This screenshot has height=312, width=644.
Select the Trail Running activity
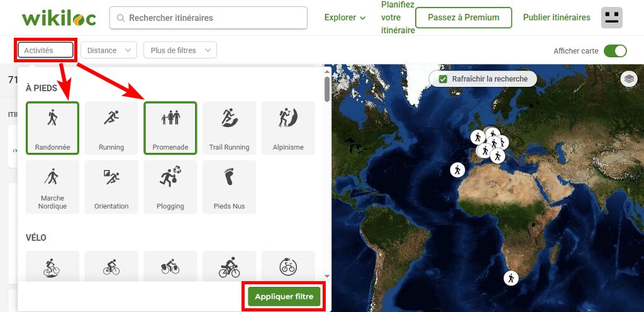[x=229, y=128]
